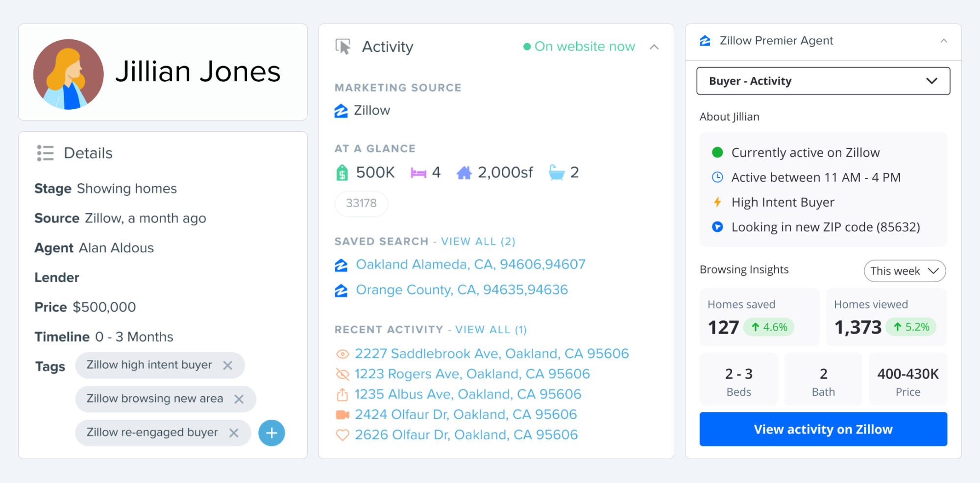The image size is (980, 483).
Task: Open Orange County saved search
Action: pos(462,290)
